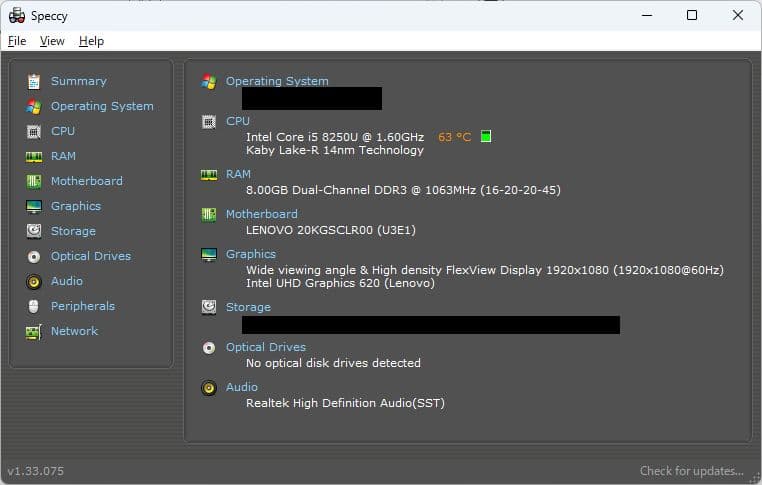Select Optical Drives in the sidebar
Viewport: 762px width, 485px height.
tap(91, 256)
